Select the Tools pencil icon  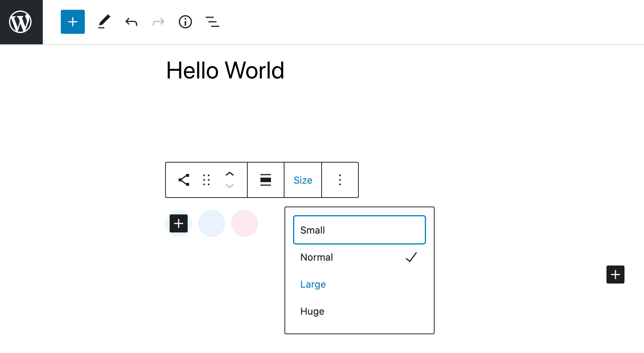(x=104, y=22)
